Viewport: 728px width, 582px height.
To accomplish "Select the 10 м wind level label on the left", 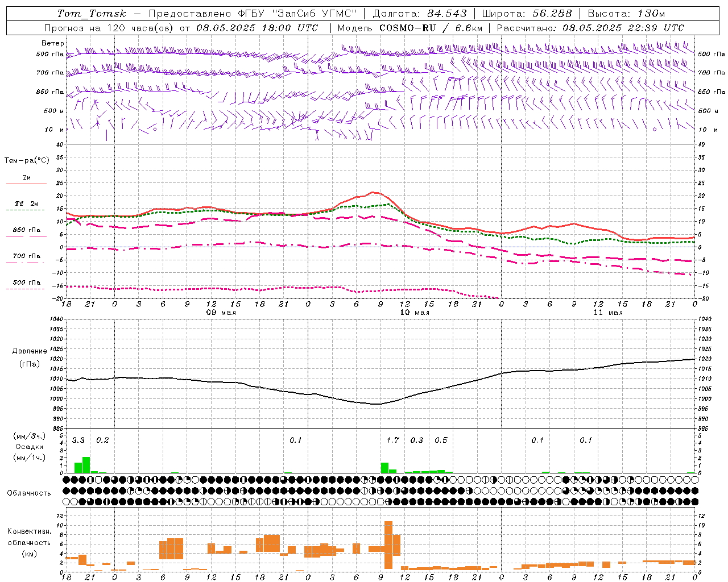I will [x=54, y=130].
